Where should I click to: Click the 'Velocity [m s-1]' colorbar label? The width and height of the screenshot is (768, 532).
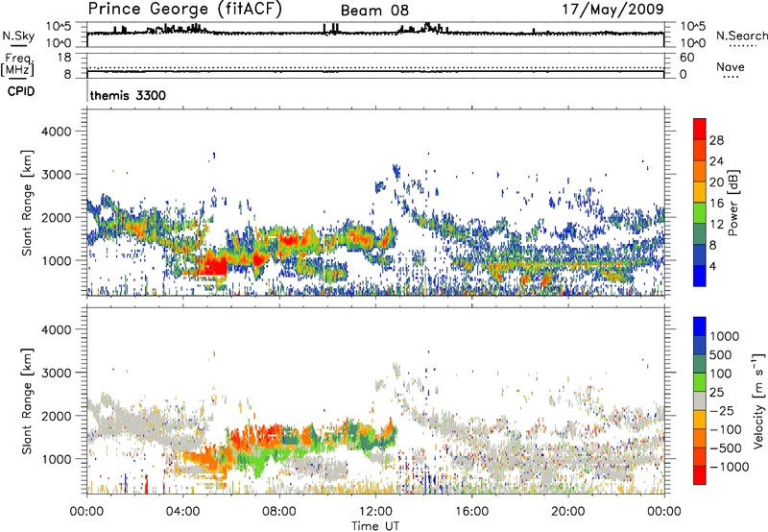click(758, 400)
